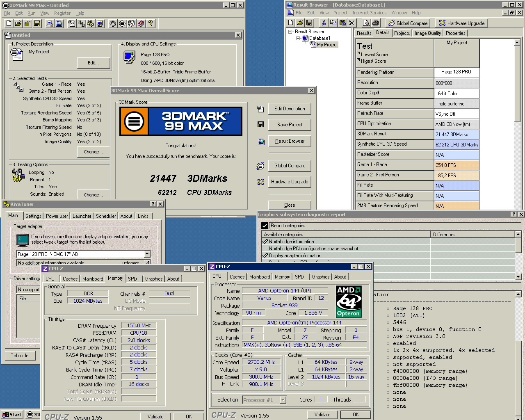Image resolution: width=525 pixels, height=420 pixels.
Task: Click scroll-up arrow on Result Browser details scrollbar
Action: pos(517,42)
